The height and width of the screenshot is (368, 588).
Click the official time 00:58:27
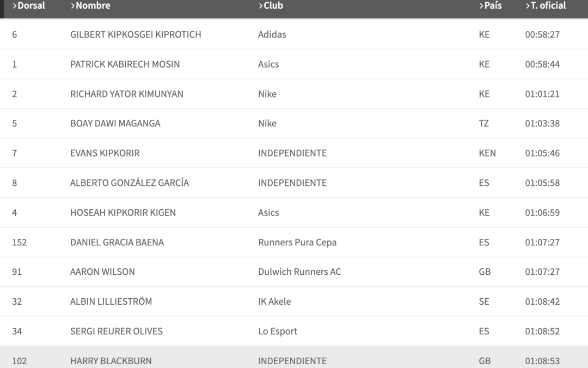[x=542, y=34]
